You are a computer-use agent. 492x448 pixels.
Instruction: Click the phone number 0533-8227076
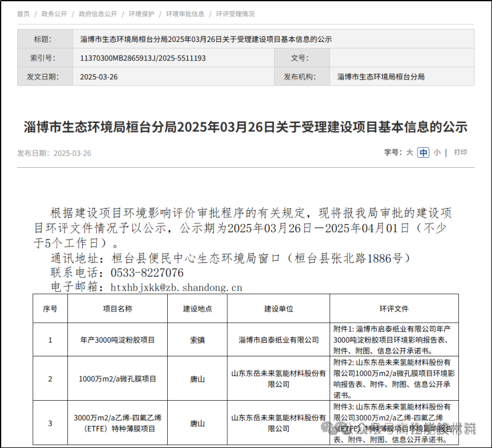tap(147, 272)
